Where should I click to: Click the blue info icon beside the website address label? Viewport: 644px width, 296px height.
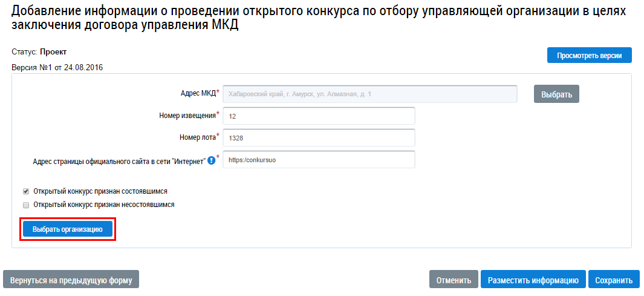(x=211, y=160)
